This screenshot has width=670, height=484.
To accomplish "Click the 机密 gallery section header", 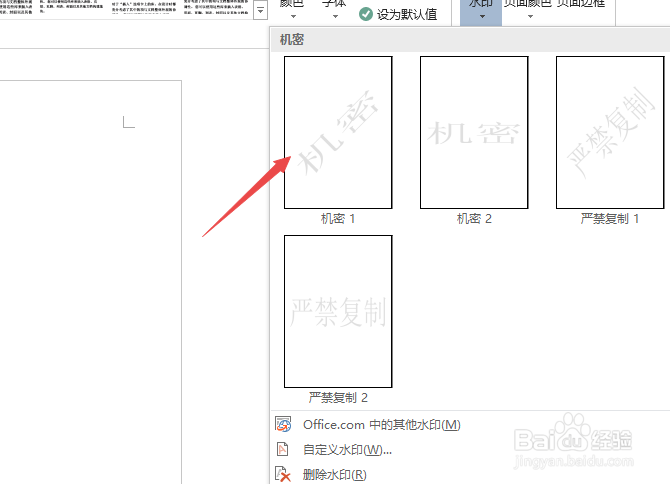I will [470, 40].
